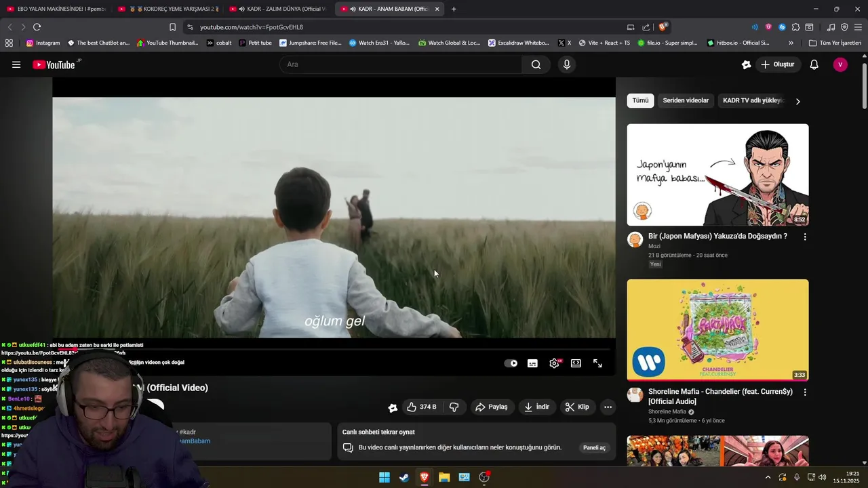This screenshot has height=488, width=868.
Task: Open options for Yakuza'da Doğsaydın video
Action: (x=805, y=237)
